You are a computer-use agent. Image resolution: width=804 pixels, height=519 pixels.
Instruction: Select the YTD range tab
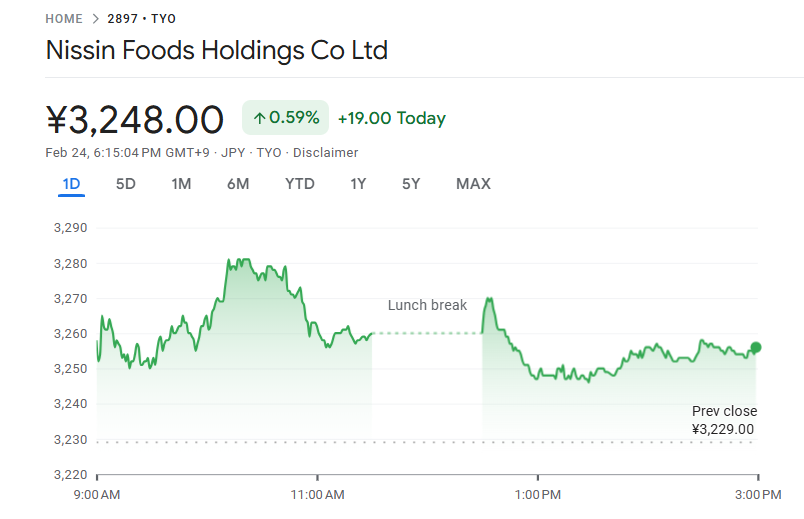coord(299,184)
